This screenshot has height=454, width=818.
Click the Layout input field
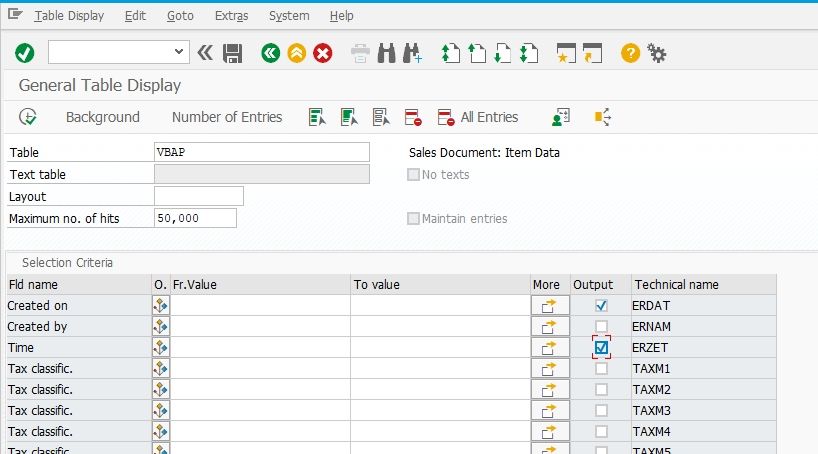[x=199, y=196]
